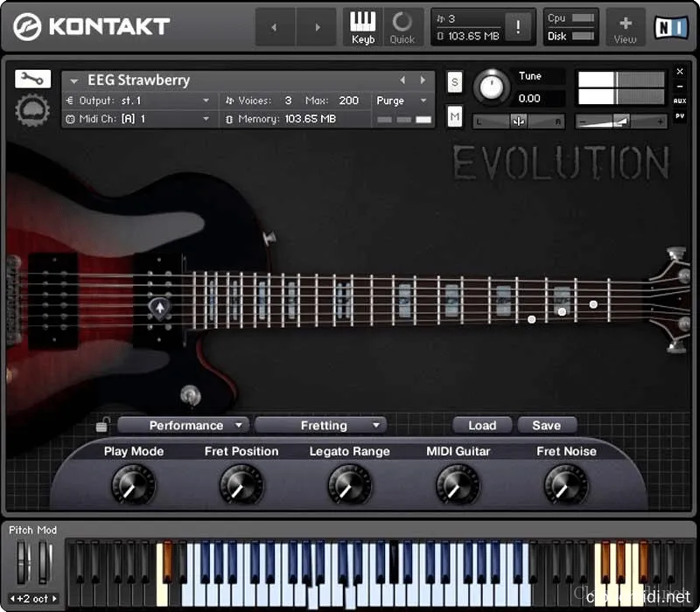The height and width of the screenshot is (612, 700).
Task: Toggle the S solo button
Action: coord(455,82)
